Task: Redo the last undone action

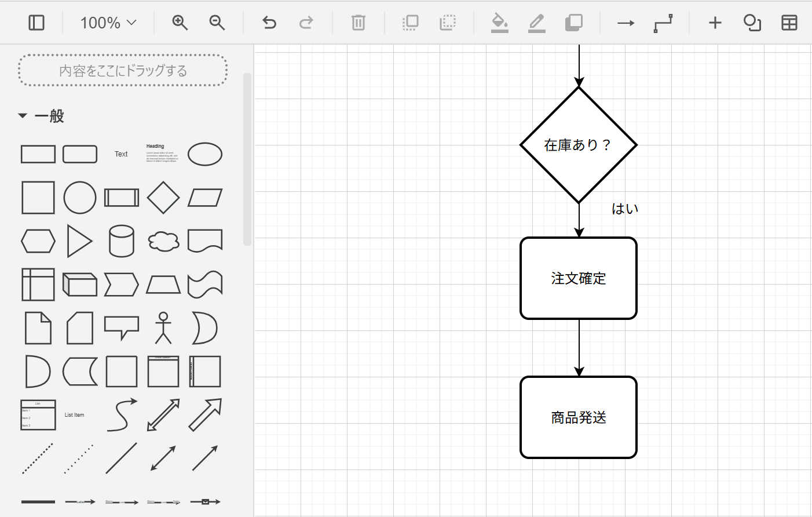Action: point(306,23)
